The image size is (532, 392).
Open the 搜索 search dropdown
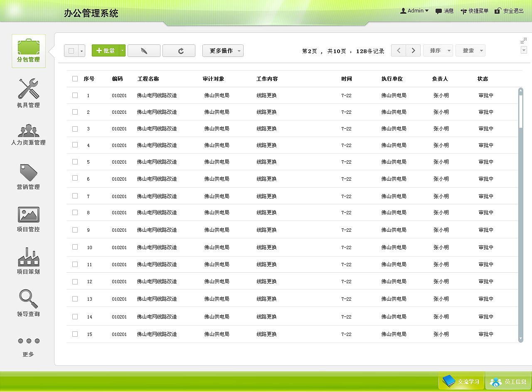pos(470,50)
